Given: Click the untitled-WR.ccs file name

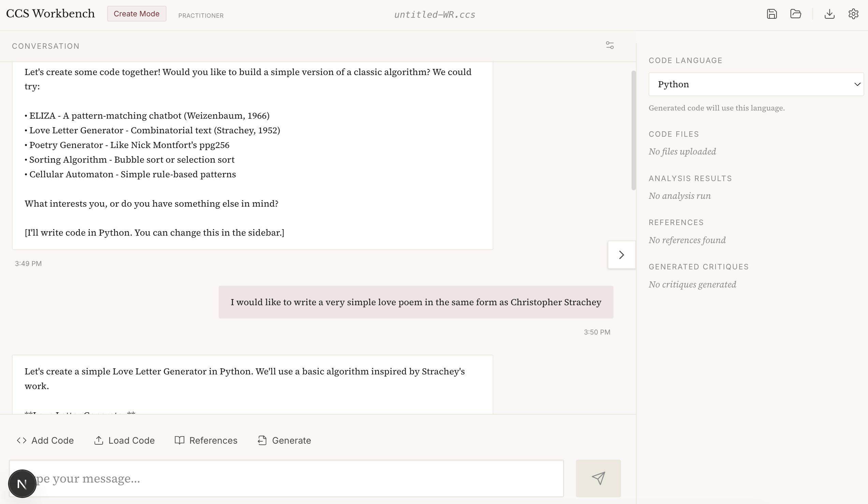Looking at the screenshot, I should (x=434, y=14).
